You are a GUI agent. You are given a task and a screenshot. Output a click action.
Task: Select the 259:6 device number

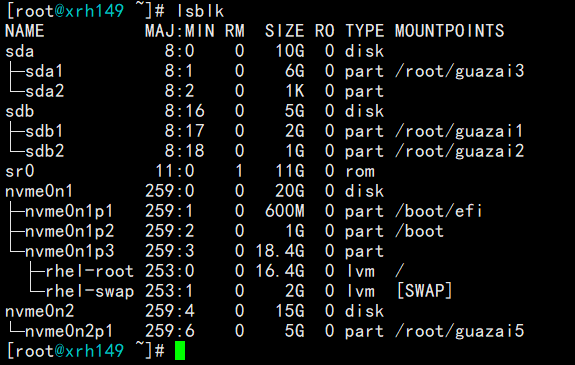pos(170,331)
